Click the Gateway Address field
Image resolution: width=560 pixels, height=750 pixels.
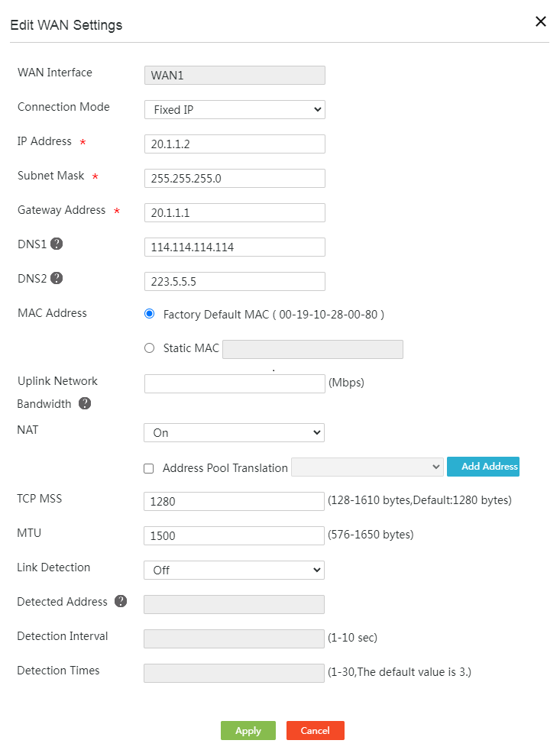(x=235, y=213)
